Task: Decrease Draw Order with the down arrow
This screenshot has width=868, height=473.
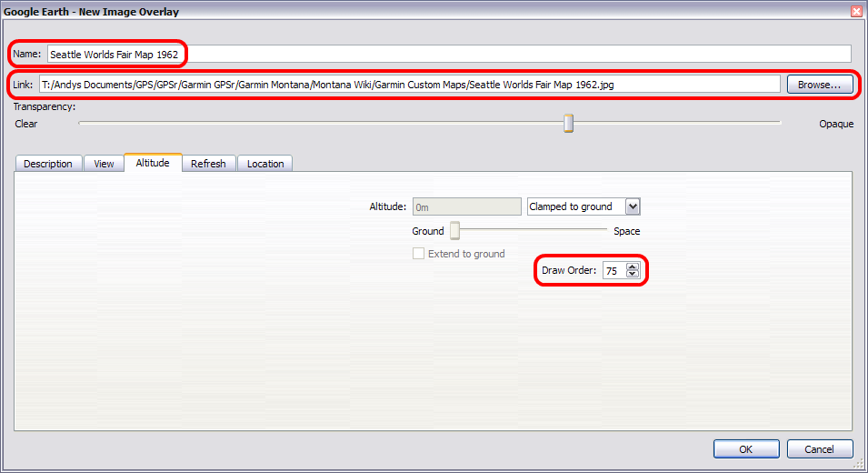Action: (x=633, y=274)
